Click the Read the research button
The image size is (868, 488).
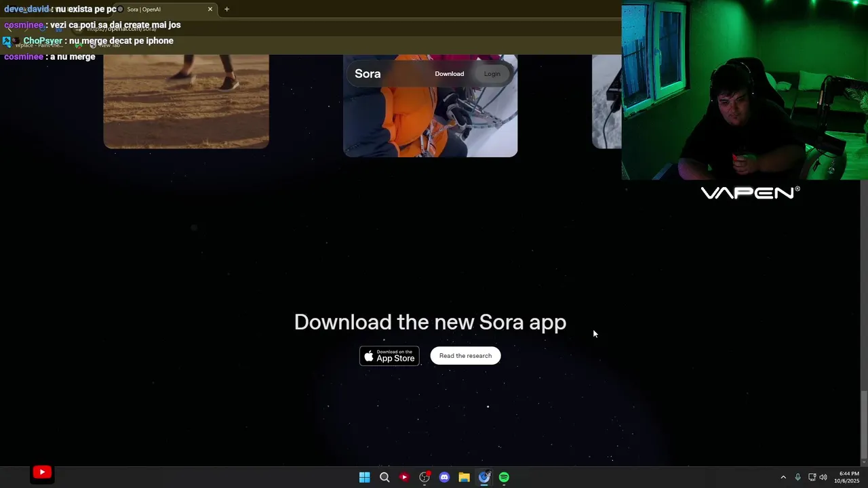click(x=465, y=356)
